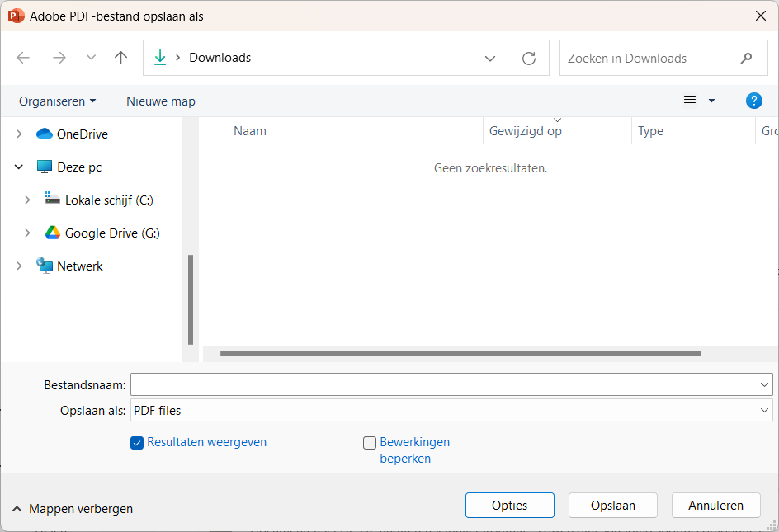
Task: Cancel with the Annuleren button
Action: click(x=716, y=505)
